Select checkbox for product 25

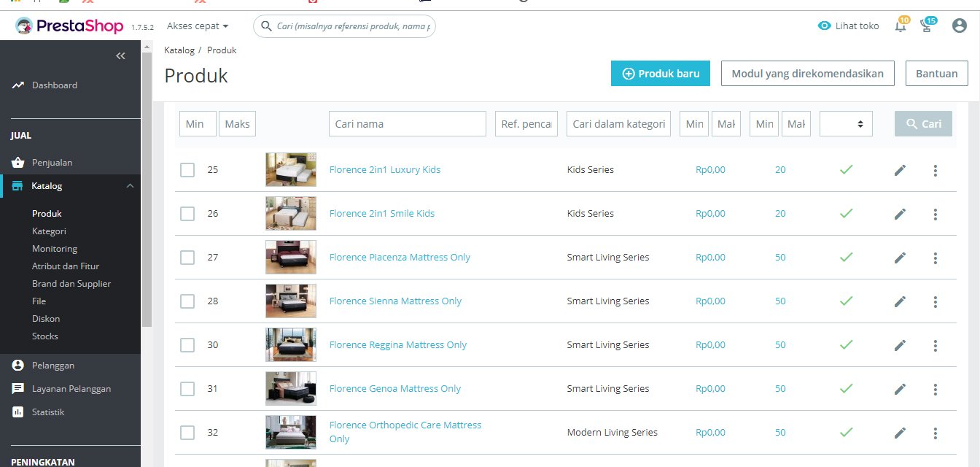coord(187,170)
